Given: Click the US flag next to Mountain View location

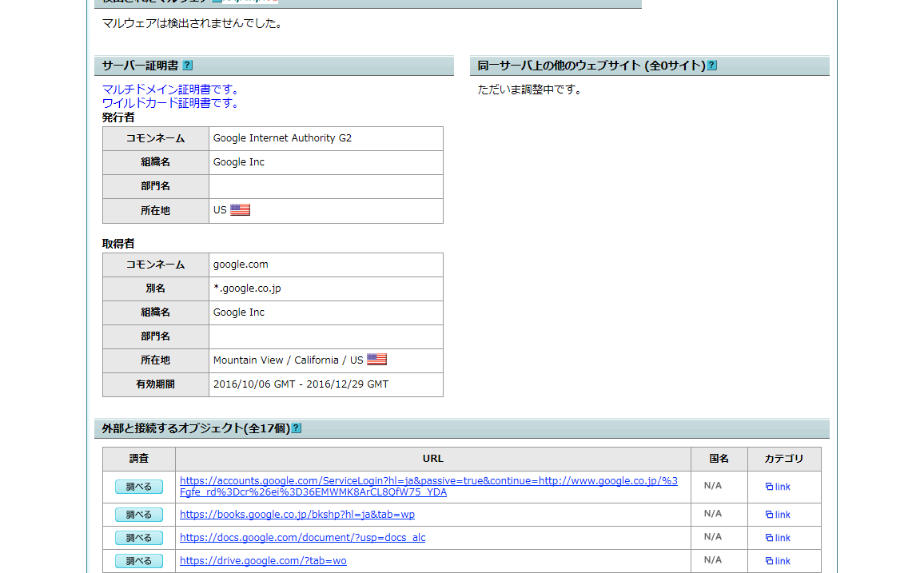Looking at the screenshot, I should (376, 360).
